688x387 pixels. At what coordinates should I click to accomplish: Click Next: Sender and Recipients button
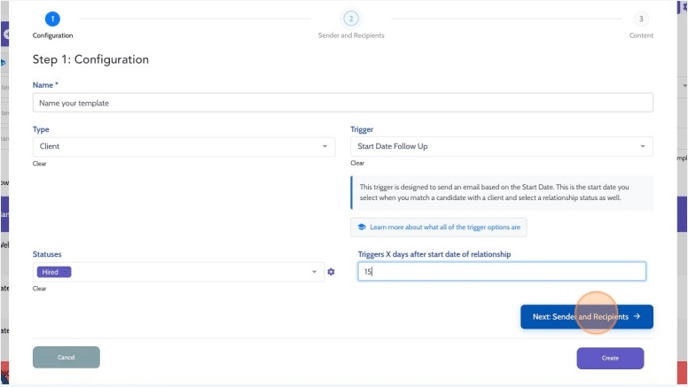coord(587,317)
